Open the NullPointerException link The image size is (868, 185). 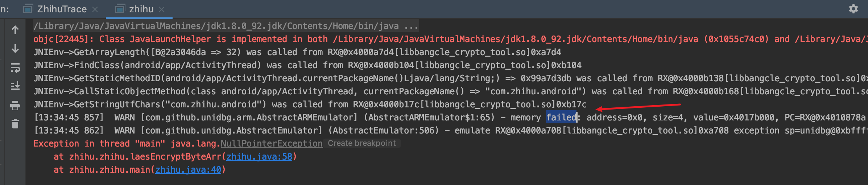click(x=271, y=144)
